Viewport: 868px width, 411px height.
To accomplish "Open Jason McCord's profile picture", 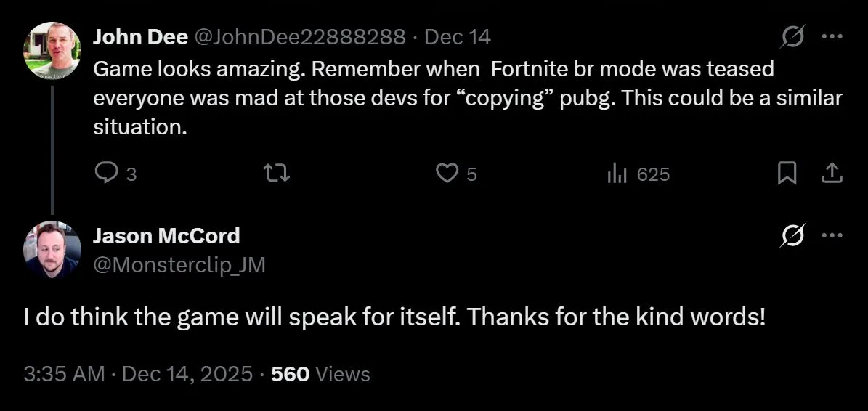I will click(52, 249).
